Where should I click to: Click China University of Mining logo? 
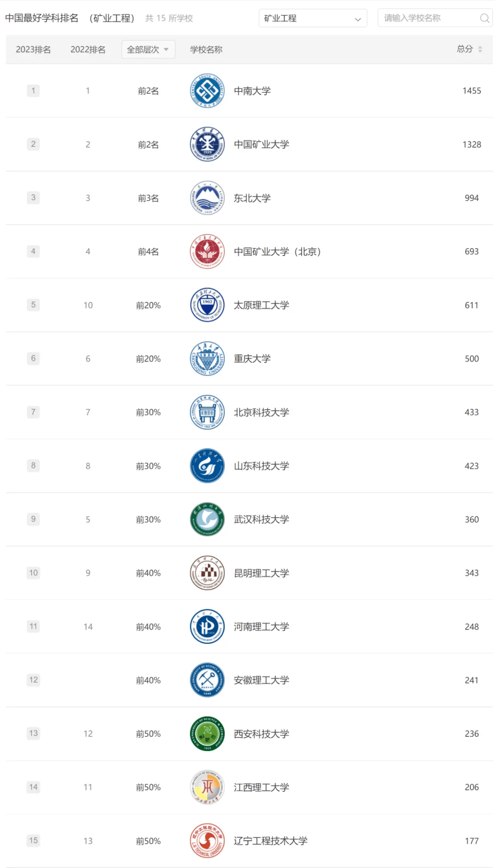pyautogui.click(x=207, y=145)
